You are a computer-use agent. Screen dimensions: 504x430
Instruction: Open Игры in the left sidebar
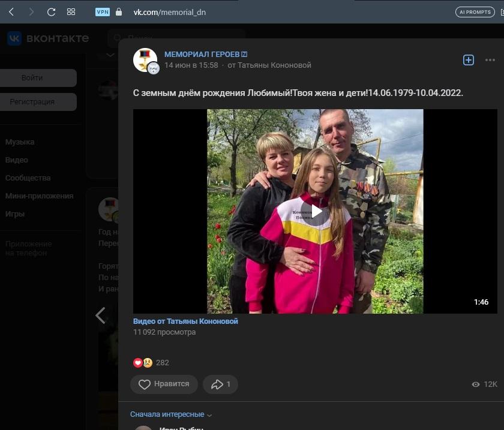pyautogui.click(x=15, y=214)
